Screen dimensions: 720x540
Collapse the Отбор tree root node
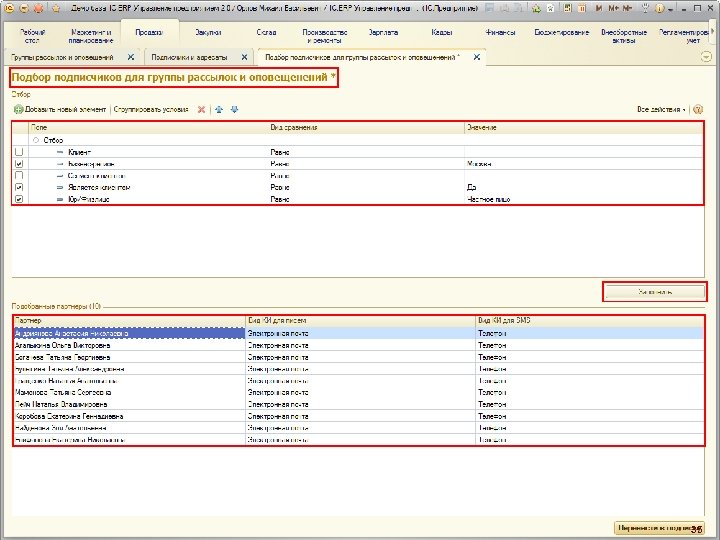(35, 140)
